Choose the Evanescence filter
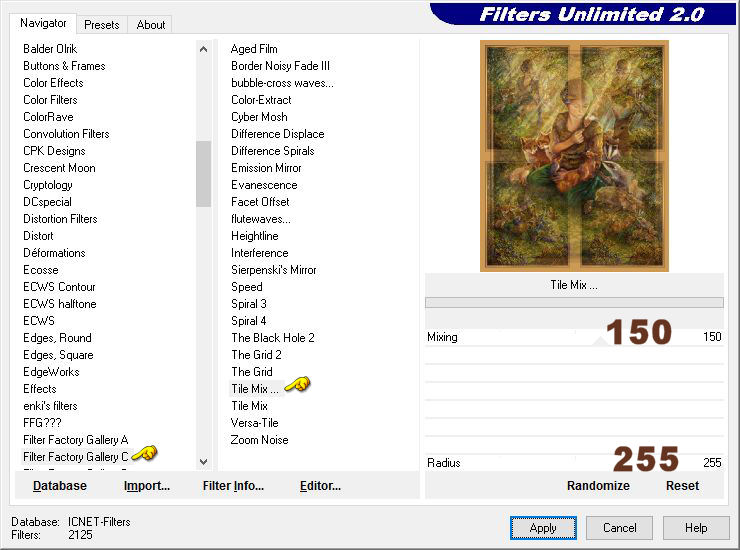Viewport: 740px width, 550px height. pyautogui.click(x=264, y=185)
